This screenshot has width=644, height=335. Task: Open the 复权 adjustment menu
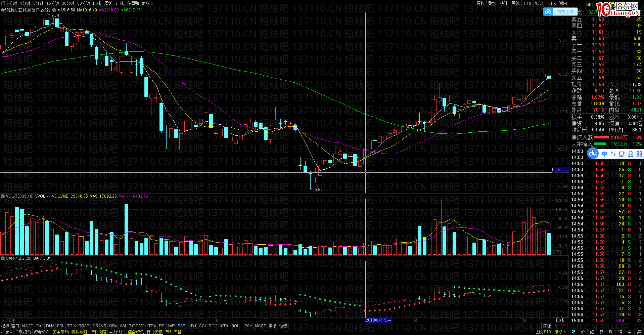click(x=481, y=3)
